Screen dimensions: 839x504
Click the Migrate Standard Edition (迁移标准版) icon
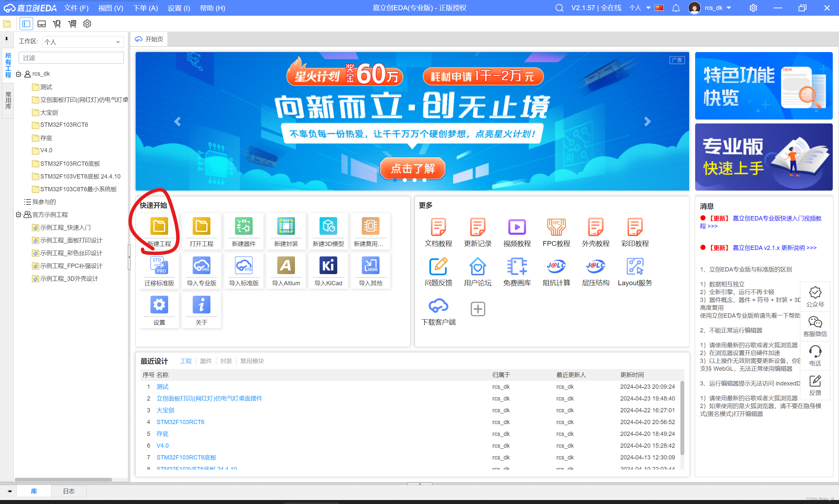coord(159,266)
